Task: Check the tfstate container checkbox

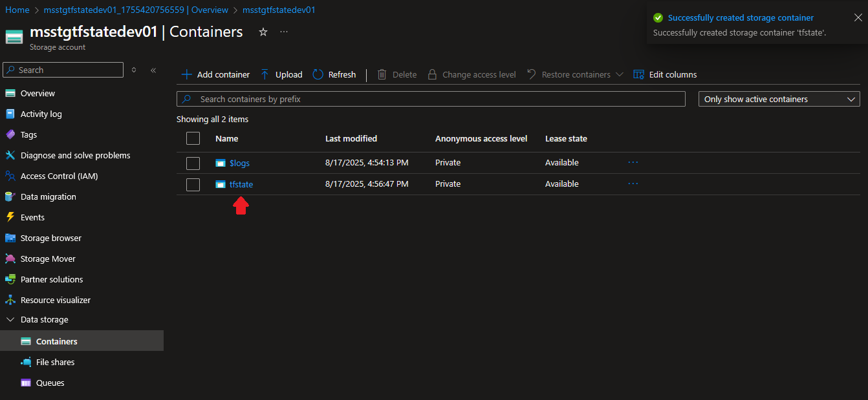Action: click(193, 184)
